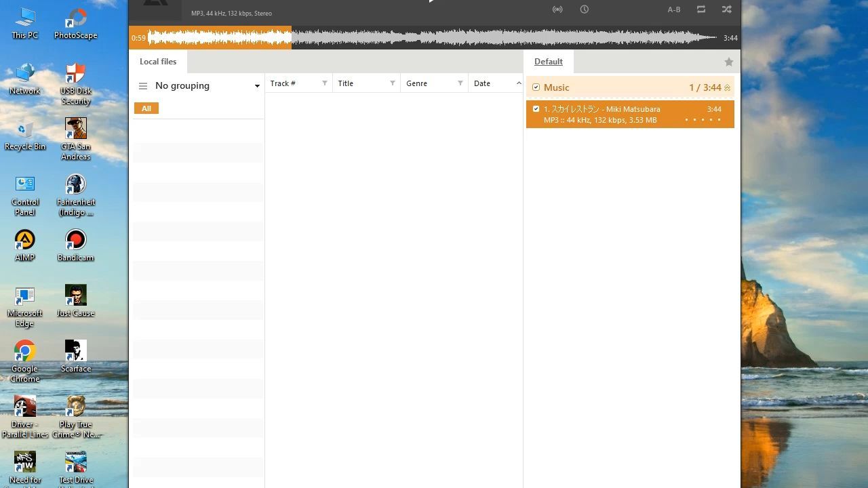Open the hamburger menu beside No grouping
The width and height of the screenshot is (868, 488).
click(143, 86)
